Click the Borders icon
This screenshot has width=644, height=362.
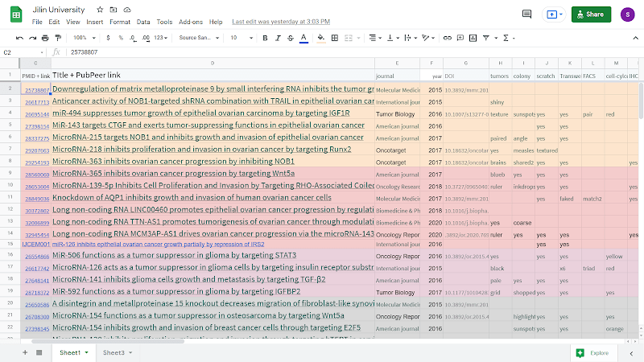[x=336, y=37]
